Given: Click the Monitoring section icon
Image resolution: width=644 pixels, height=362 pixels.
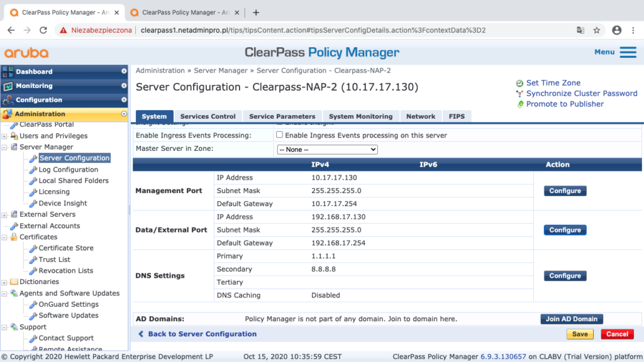Looking at the screenshot, I should (x=8, y=85).
